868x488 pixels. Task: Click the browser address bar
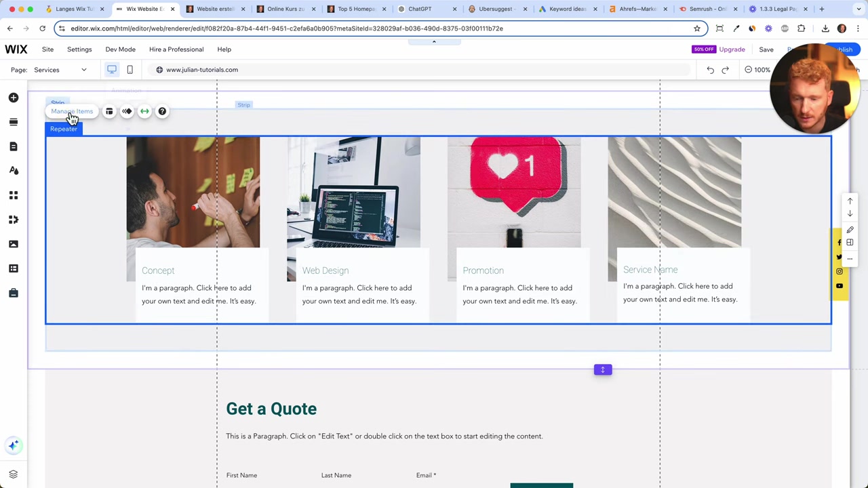coord(380,28)
